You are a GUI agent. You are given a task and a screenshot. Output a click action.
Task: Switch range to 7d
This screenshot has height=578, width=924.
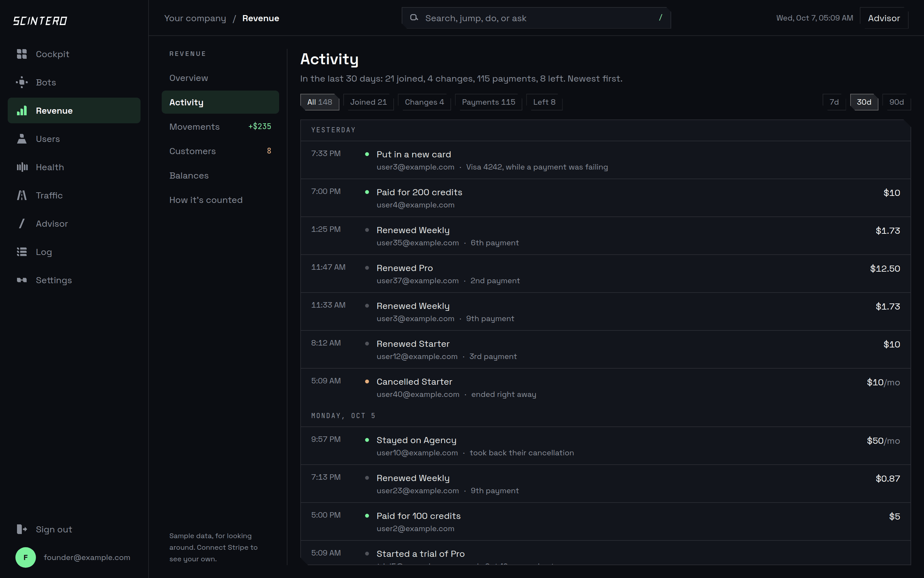click(834, 102)
